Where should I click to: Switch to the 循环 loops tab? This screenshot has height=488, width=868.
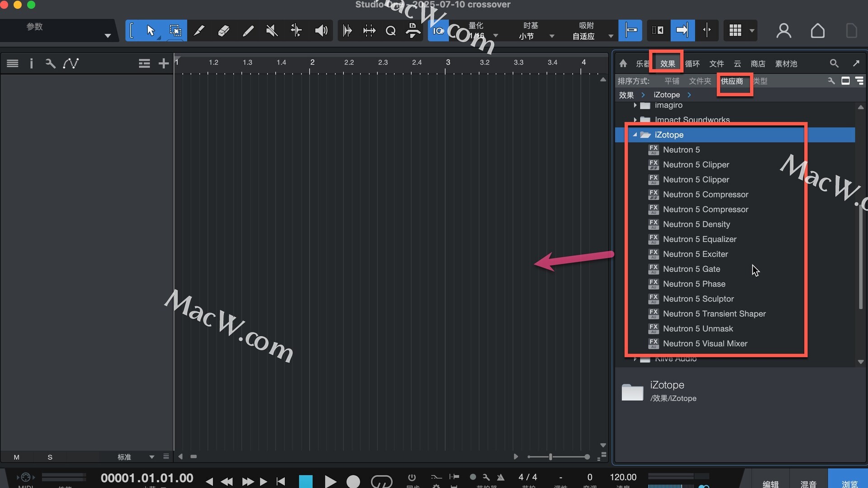point(692,64)
